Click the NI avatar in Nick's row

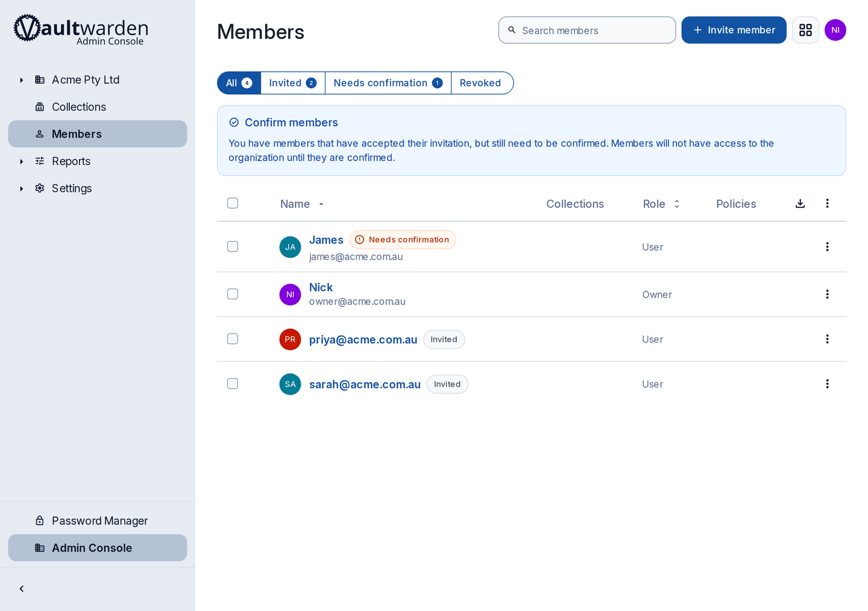tap(290, 294)
